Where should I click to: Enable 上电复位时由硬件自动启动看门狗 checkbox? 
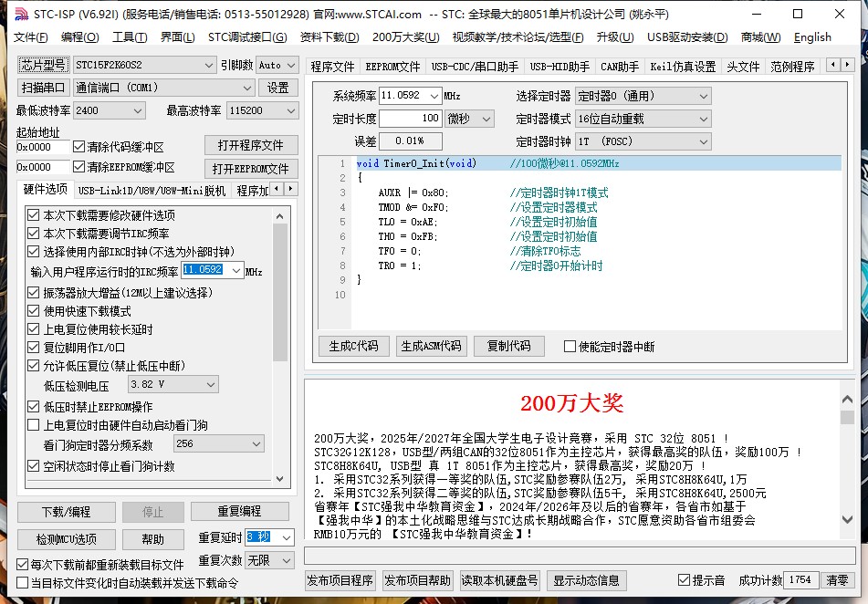34,424
